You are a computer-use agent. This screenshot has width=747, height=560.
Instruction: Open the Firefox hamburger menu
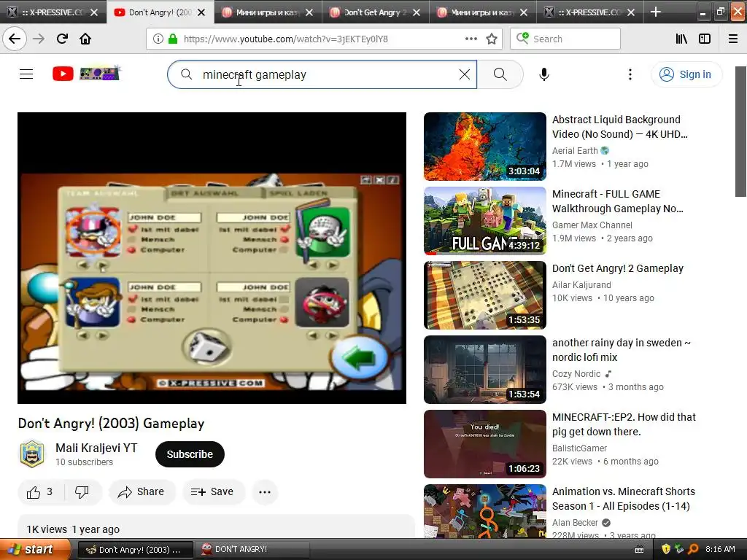coord(733,39)
